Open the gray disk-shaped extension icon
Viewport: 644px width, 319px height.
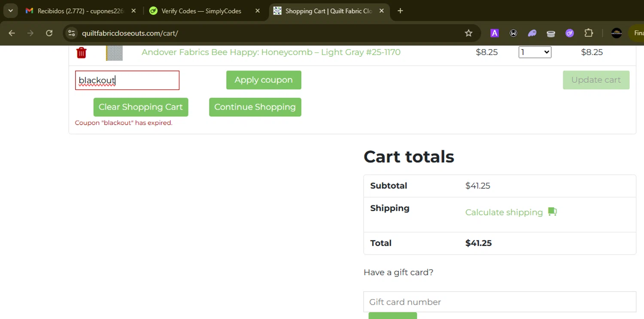click(551, 34)
